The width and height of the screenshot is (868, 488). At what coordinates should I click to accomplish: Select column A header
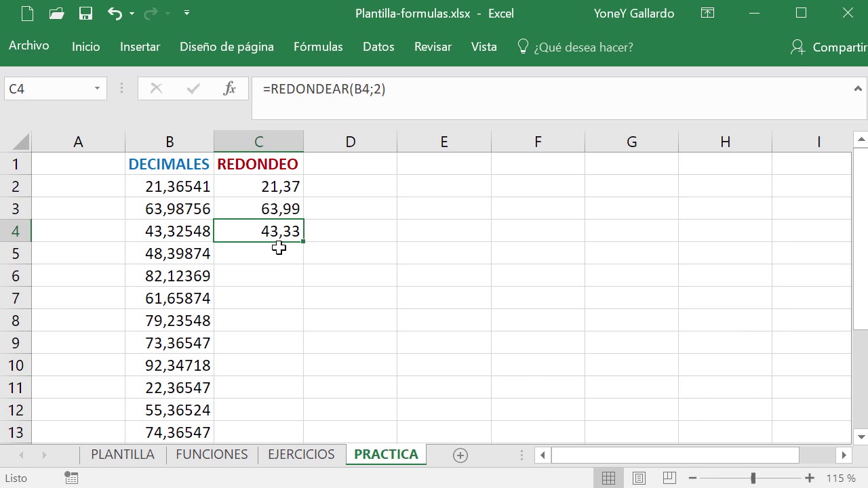coord(78,142)
